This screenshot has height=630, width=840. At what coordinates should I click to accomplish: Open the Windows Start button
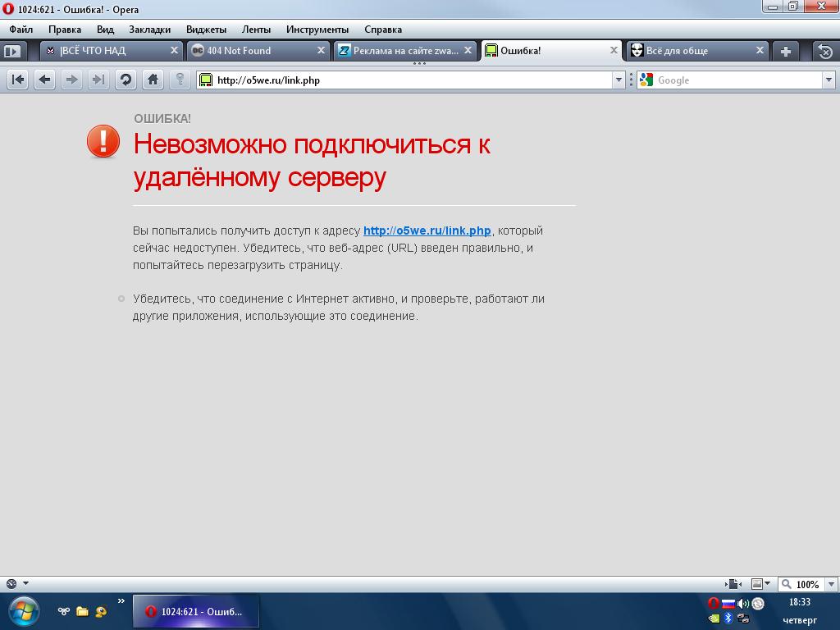(x=23, y=611)
